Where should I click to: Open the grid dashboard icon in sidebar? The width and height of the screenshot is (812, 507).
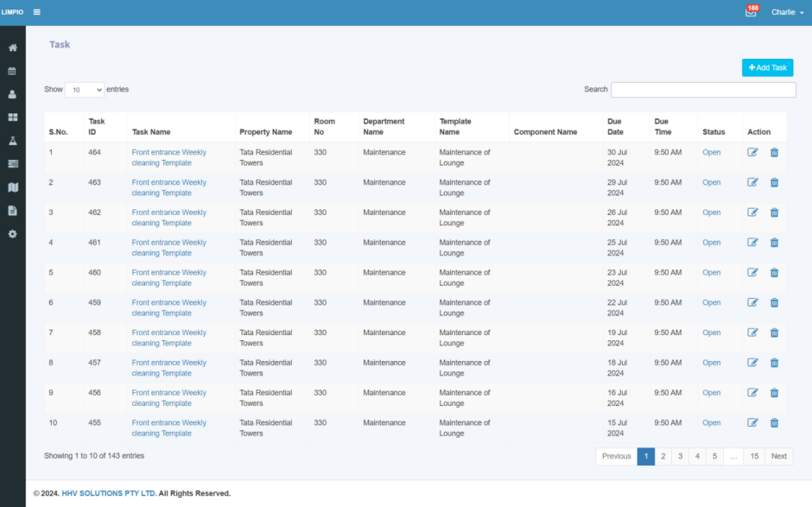13,117
